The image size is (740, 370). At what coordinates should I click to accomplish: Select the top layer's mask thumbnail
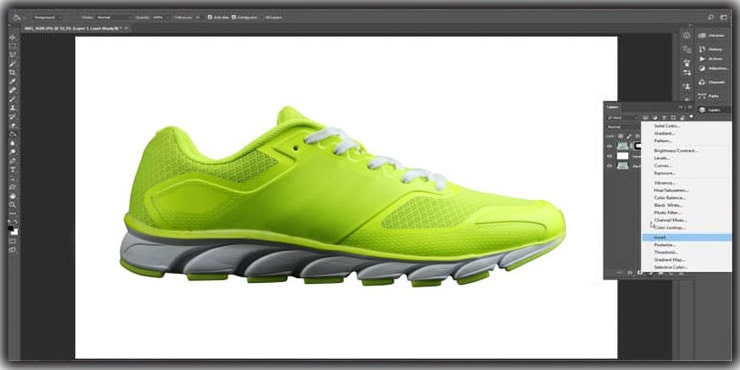point(639,146)
